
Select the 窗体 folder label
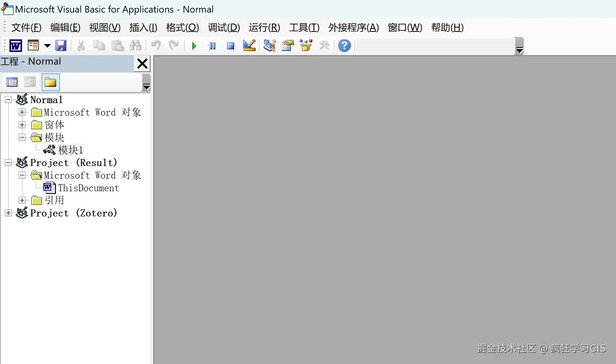click(x=54, y=125)
